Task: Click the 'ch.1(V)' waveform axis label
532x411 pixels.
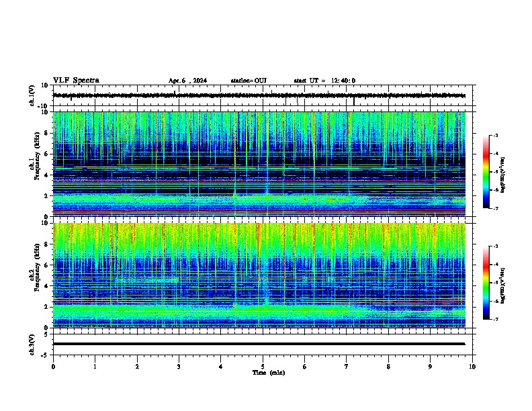Action: [x=32, y=95]
